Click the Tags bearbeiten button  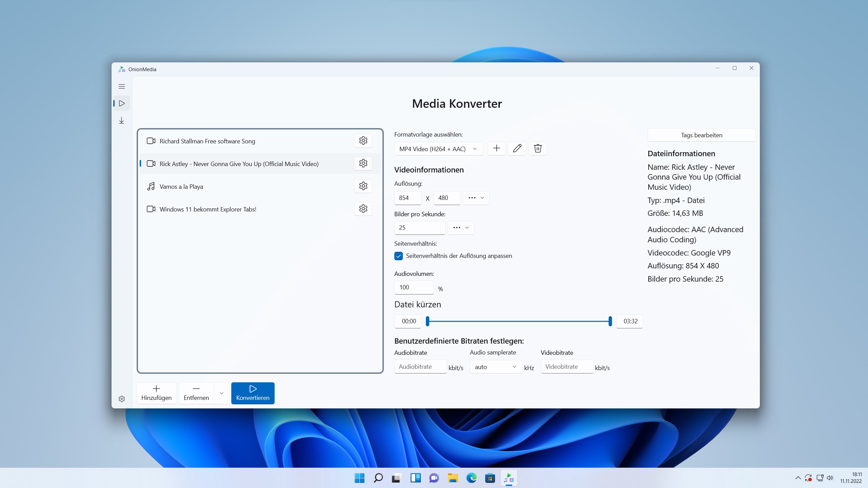point(702,135)
